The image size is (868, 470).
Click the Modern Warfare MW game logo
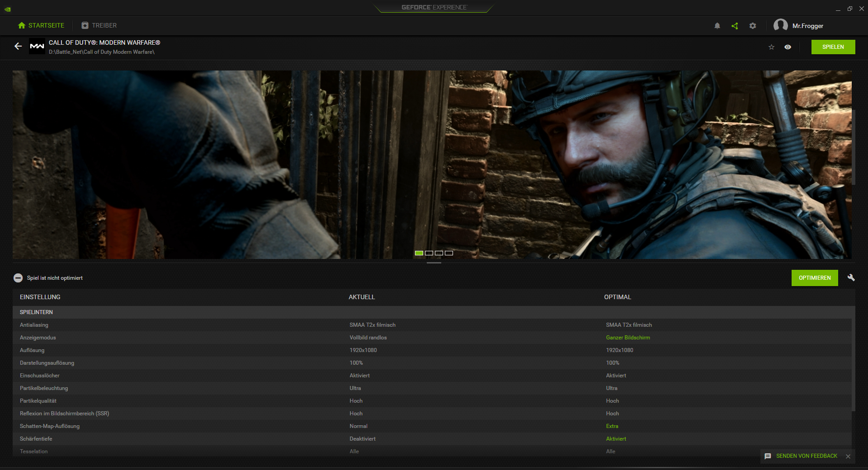(37, 46)
